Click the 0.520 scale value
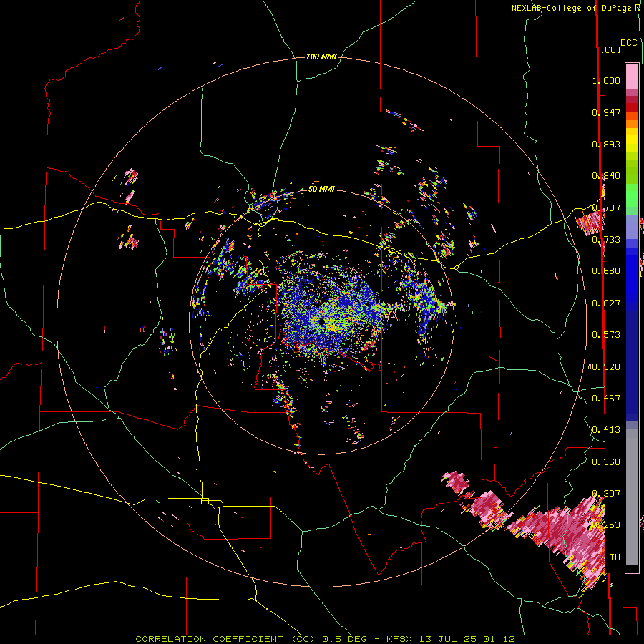This screenshot has height=644, width=644. pos(606,367)
